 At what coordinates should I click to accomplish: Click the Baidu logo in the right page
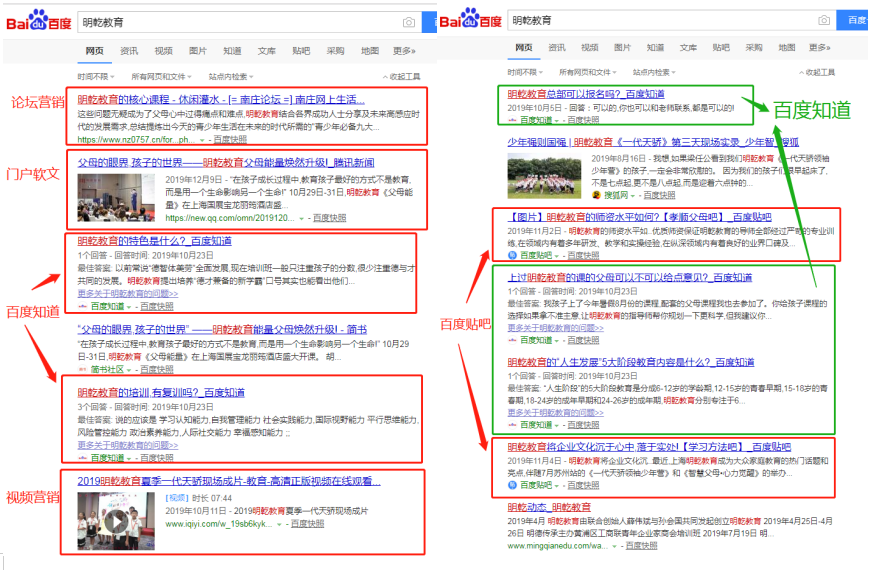click(470, 18)
